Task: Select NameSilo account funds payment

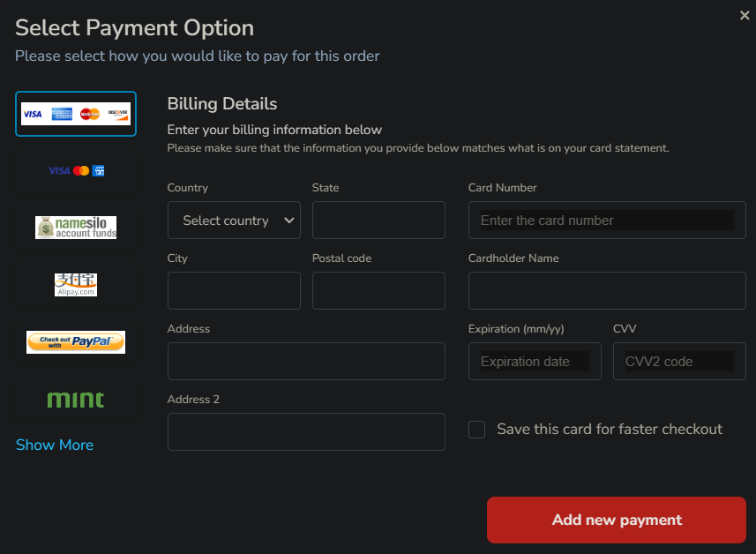Action: [x=76, y=228]
